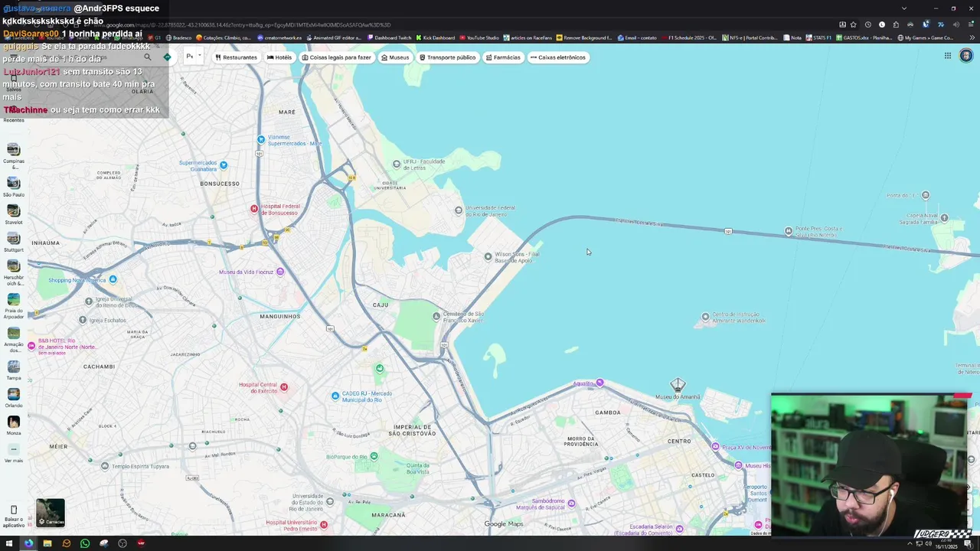The image size is (980, 551).
Task: Select Universidade Federal do Rio de Janeiro pin
Action: [x=459, y=210]
